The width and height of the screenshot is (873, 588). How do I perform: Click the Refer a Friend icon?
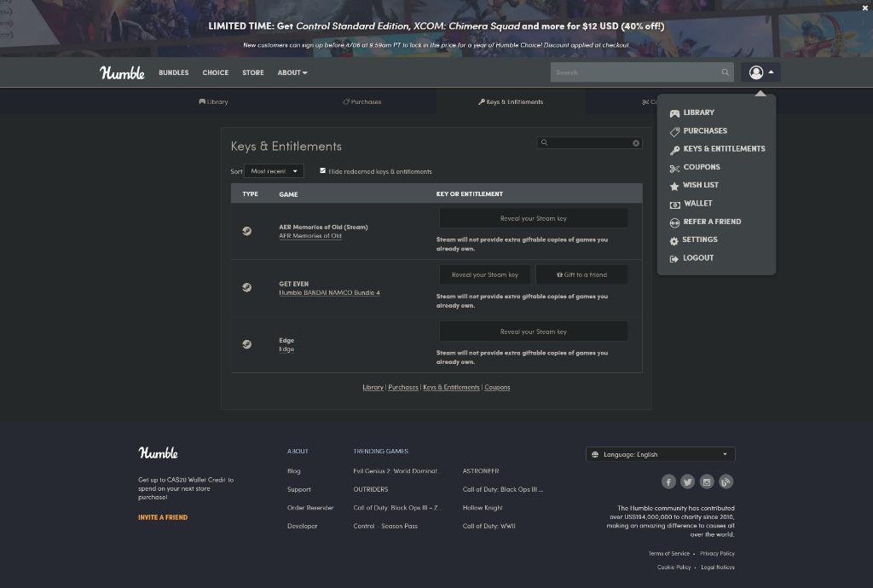pyautogui.click(x=674, y=222)
